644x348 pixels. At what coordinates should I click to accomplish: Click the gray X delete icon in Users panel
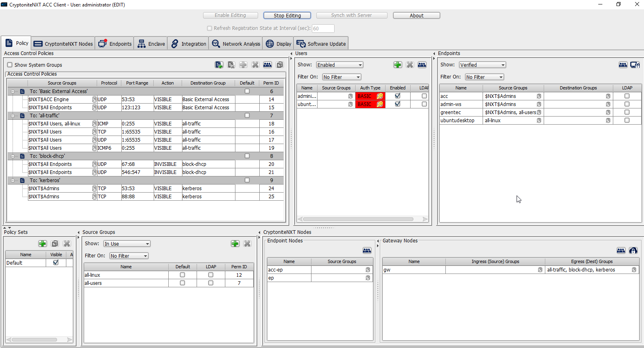coord(410,65)
